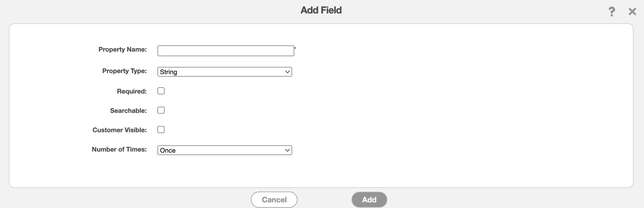
Task: Open the help question mark icon
Action: tap(612, 12)
